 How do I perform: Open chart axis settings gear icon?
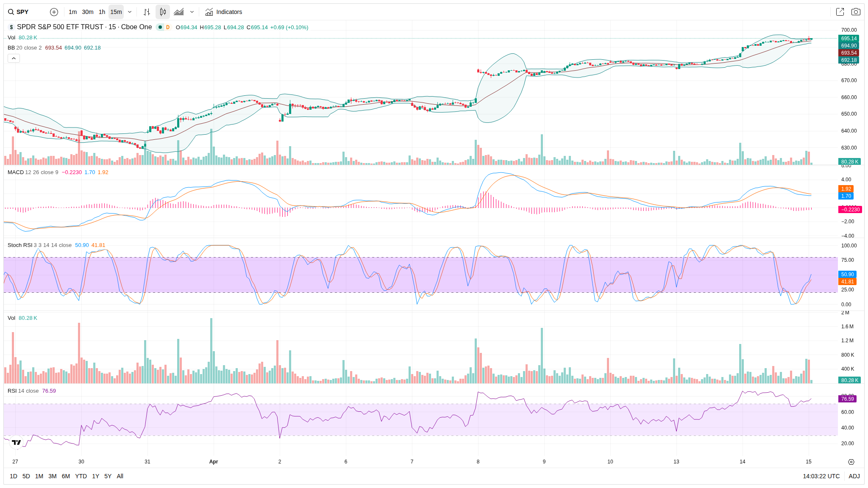coord(851,462)
